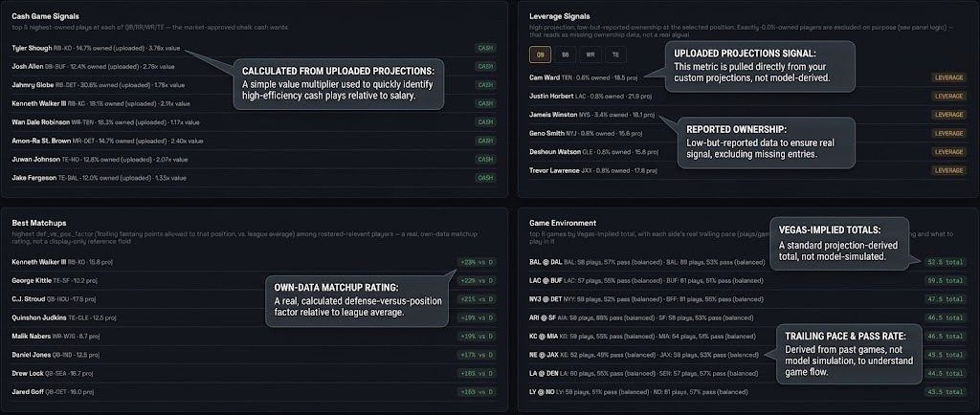
Task: Click Drew Lock player name
Action: pyautogui.click(x=28, y=373)
